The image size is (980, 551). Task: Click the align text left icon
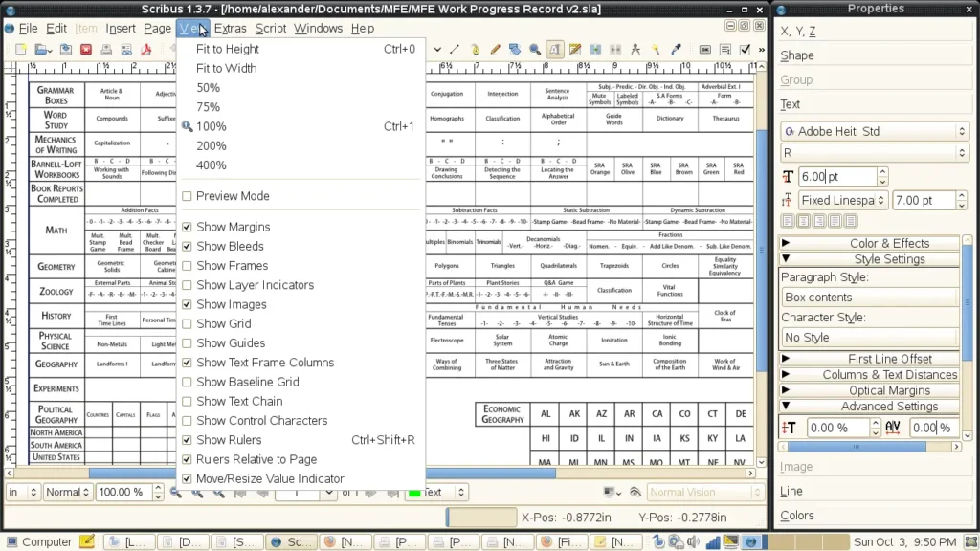tap(788, 220)
